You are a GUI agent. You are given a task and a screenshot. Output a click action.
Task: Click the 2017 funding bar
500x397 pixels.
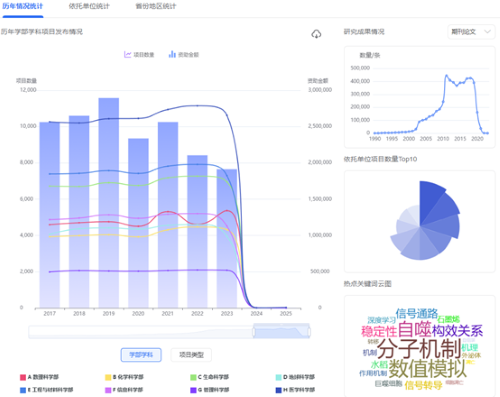point(50,215)
